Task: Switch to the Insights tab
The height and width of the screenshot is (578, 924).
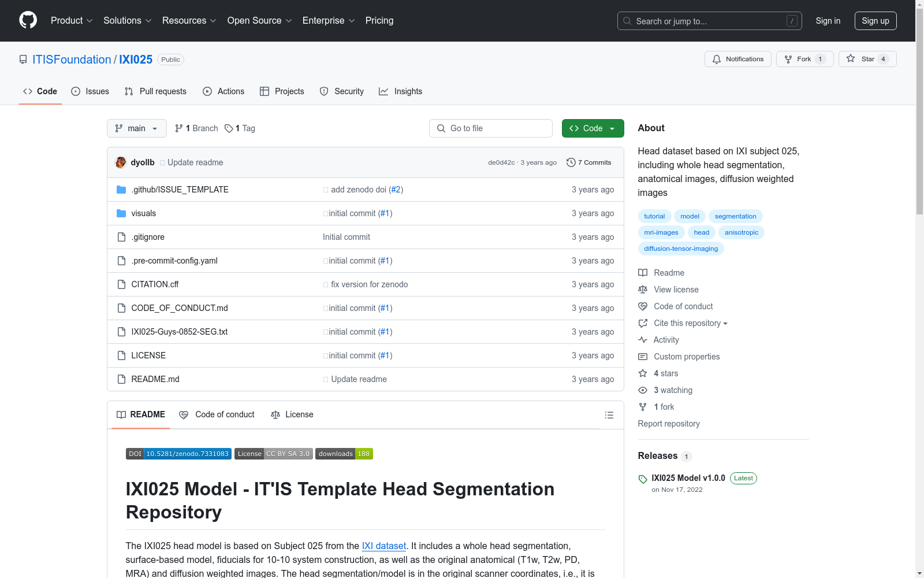Action: pyautogui.click(x=400, y=91)
